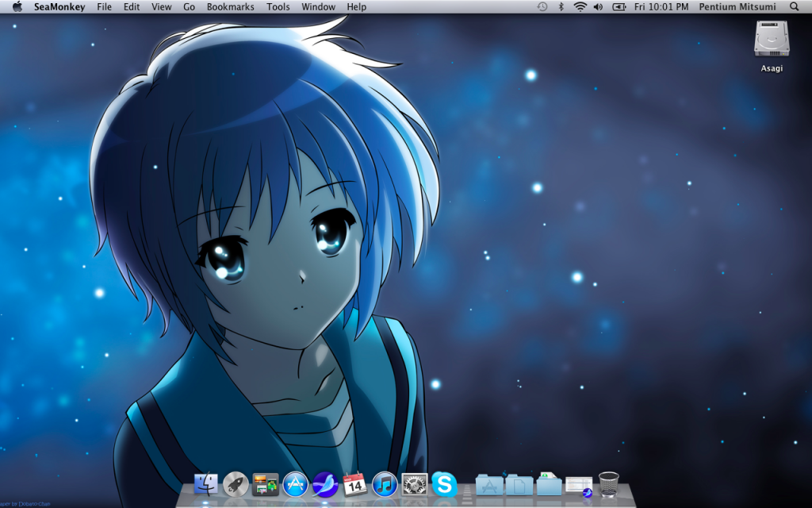Launch Launchpad rocket icon in Dock
This screenshot has height=508, width=812.
coord(236,485)
